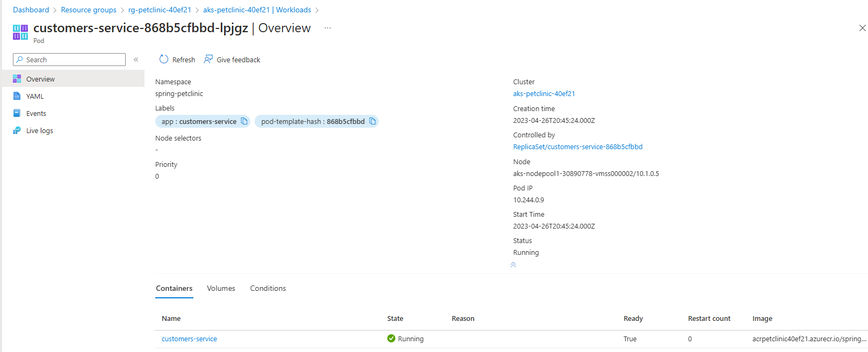Copy the pod-template-hash label
868x352 pixels.
[x=372, y=121]
